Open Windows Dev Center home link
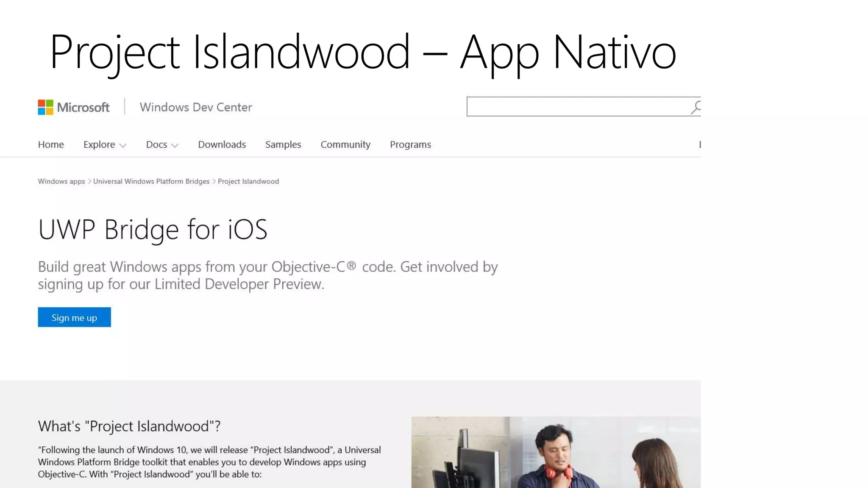 [196, 107]
